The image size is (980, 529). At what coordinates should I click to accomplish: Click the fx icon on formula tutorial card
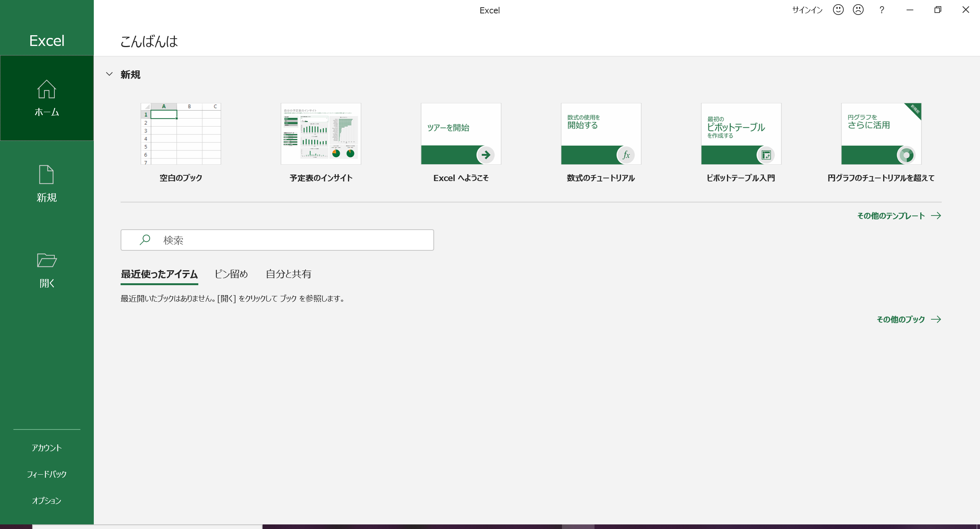[626, 155]
